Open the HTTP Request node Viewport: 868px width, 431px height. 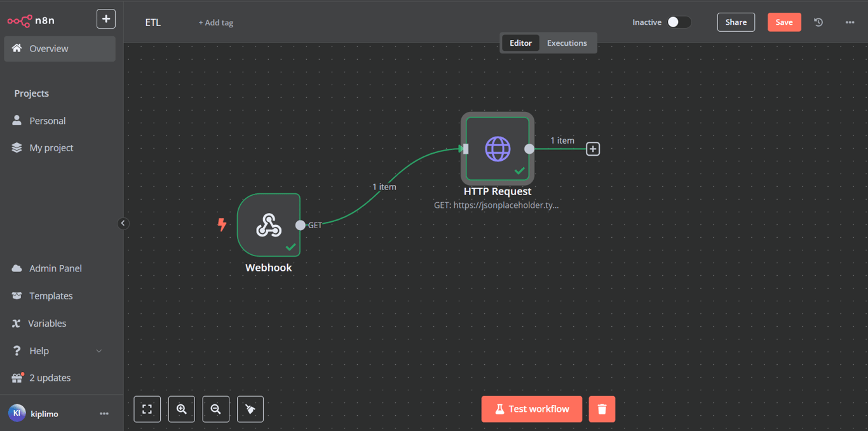(498, 149)
